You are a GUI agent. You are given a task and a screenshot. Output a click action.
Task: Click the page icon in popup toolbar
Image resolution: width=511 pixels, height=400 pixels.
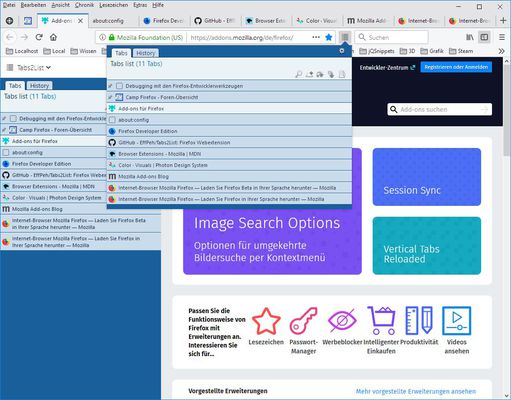(x=342, y=74)
